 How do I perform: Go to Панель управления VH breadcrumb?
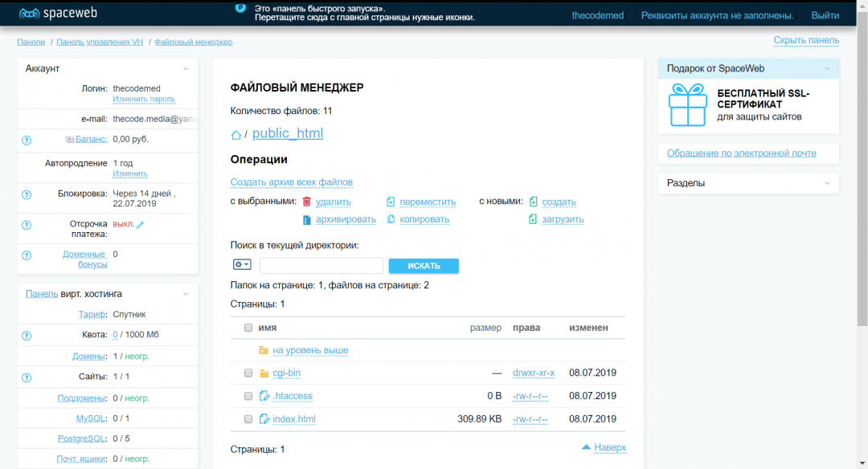pos(100,42)
